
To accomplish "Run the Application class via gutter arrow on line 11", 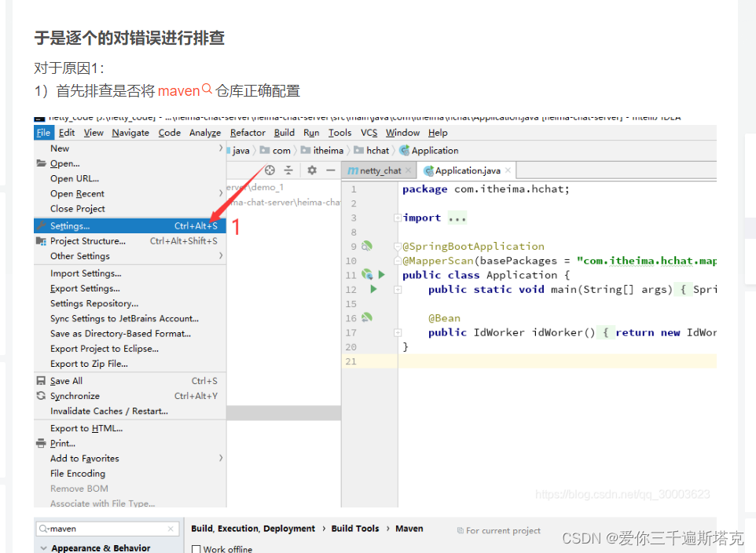I will tap(380, 275).
